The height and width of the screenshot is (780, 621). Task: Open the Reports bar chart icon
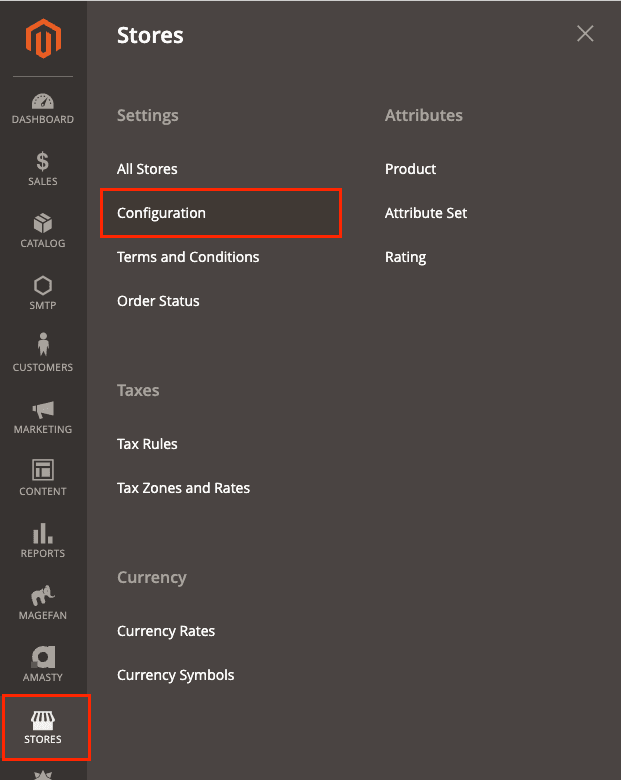point(43,533)
